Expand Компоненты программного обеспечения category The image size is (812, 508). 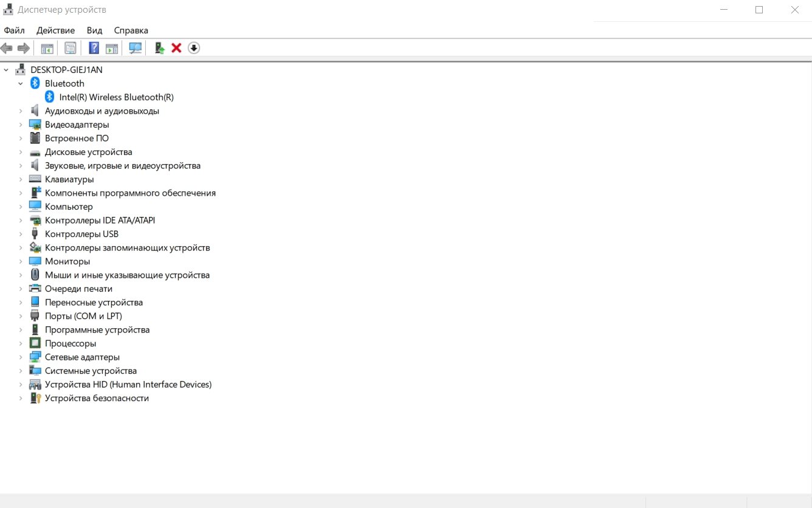[21, 193]
